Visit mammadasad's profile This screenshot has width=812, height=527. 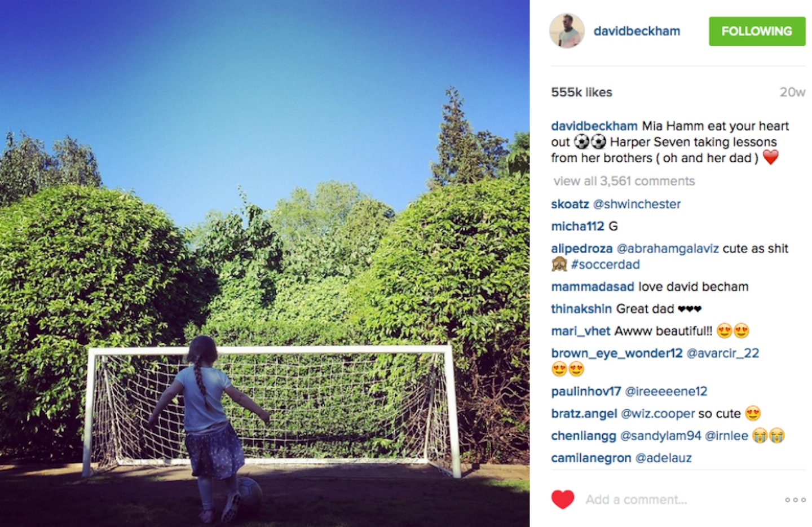tap(593, 287)
